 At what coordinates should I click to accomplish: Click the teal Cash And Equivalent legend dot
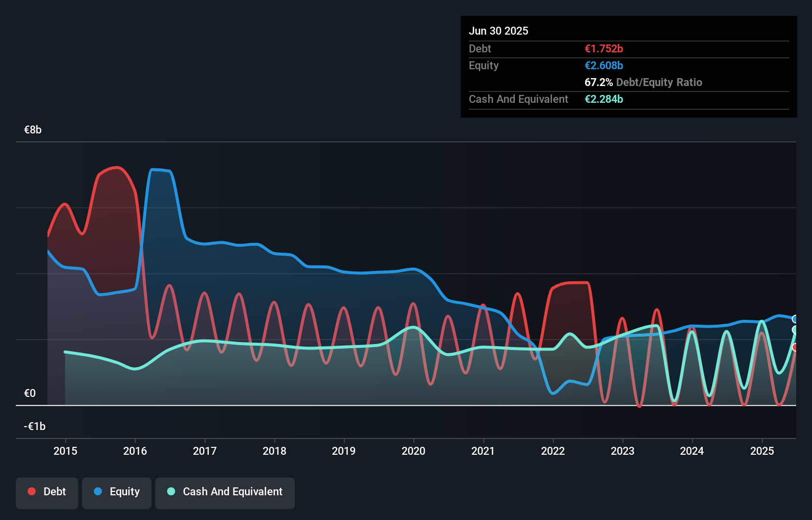[x=170, y=491]
